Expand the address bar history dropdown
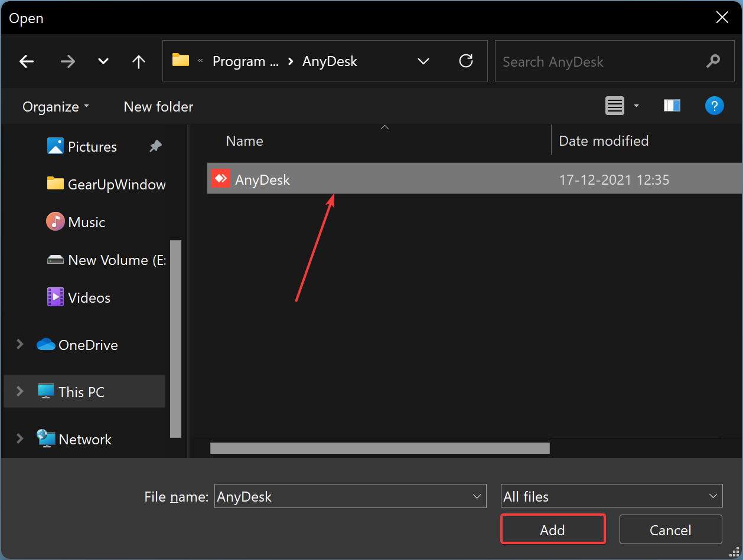 pos(423,61)
